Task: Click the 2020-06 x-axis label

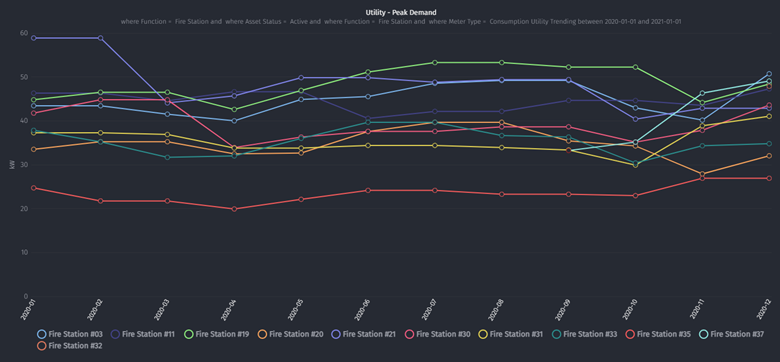Action: pyautogui.click(x=364, y=310)
